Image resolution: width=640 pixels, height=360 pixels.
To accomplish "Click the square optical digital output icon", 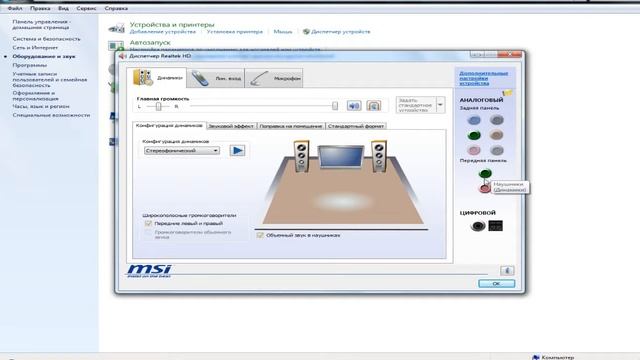I will [x=496, y=225].
